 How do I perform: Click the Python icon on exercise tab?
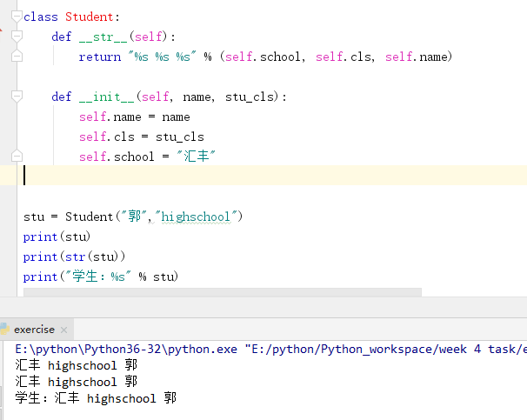(4, 329)
